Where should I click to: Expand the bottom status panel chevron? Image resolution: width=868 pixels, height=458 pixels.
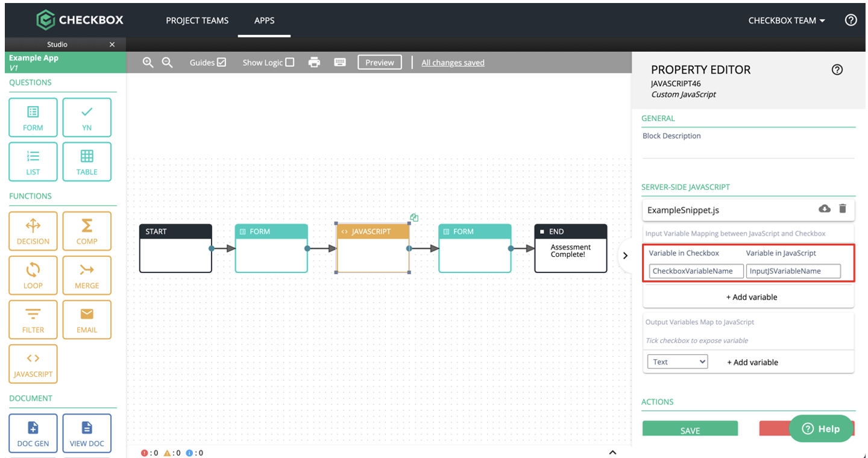[x=612, y=453]
